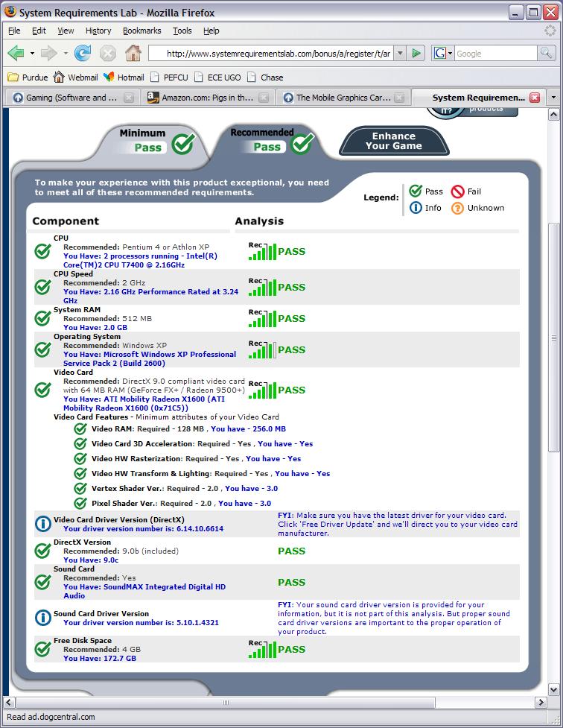
Task: Open the Home page icon
Action: pos(133,53)
